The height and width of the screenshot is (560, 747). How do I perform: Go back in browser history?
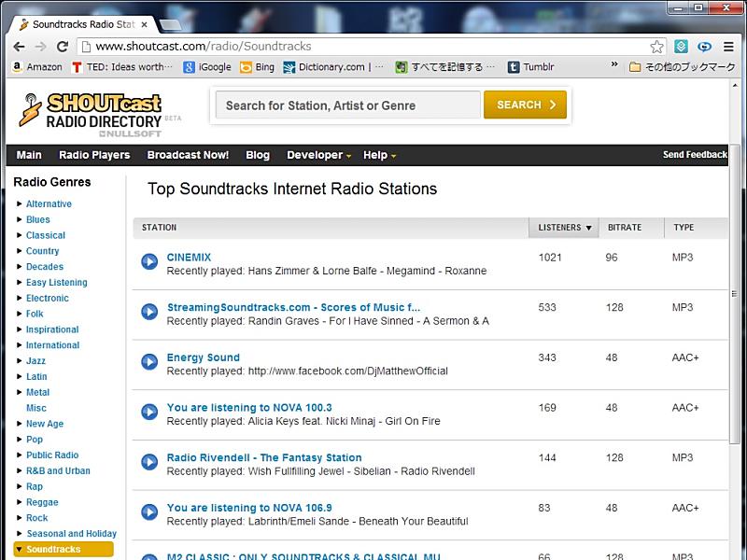19,47
